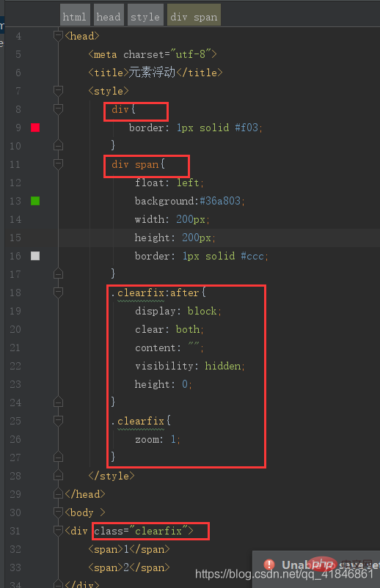Collapse the head tag fold on line 4
Viewport: 380px width, 588px height.
point(58,36)
